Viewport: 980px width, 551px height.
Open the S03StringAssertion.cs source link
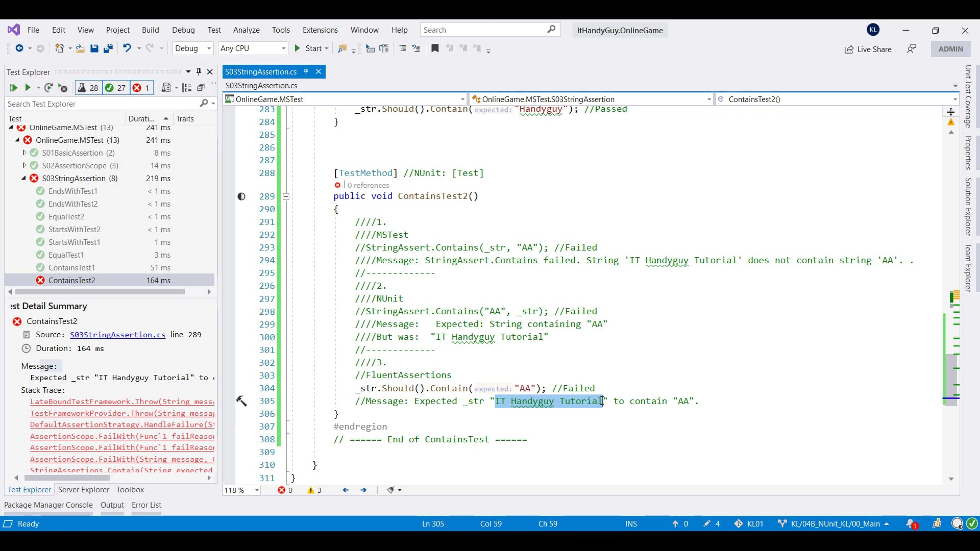click(x=117, y=335)
